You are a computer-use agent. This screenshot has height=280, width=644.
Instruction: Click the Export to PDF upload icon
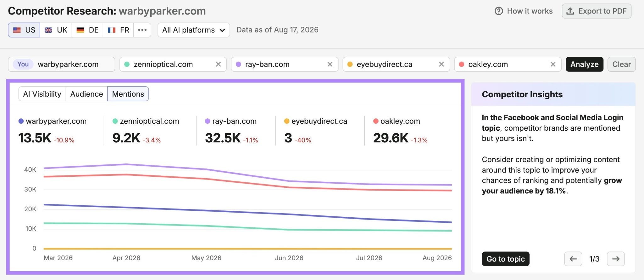570,11
